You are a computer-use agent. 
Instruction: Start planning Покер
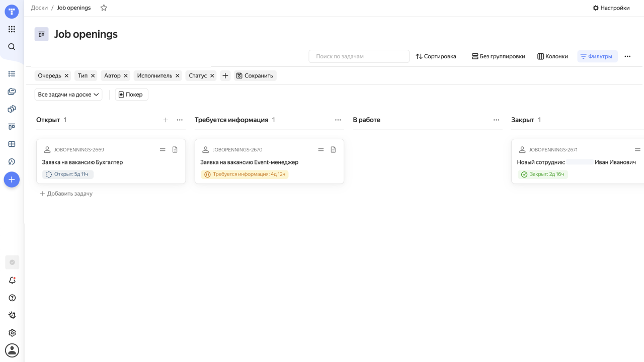(132, 95)
